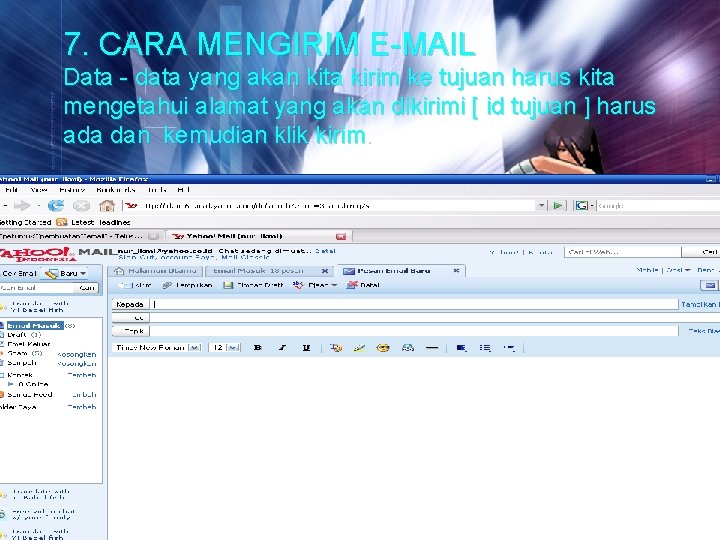Close the Yahoo! Mail browser tab
This screenshot has height=540, width=720.
coord(341,236)
